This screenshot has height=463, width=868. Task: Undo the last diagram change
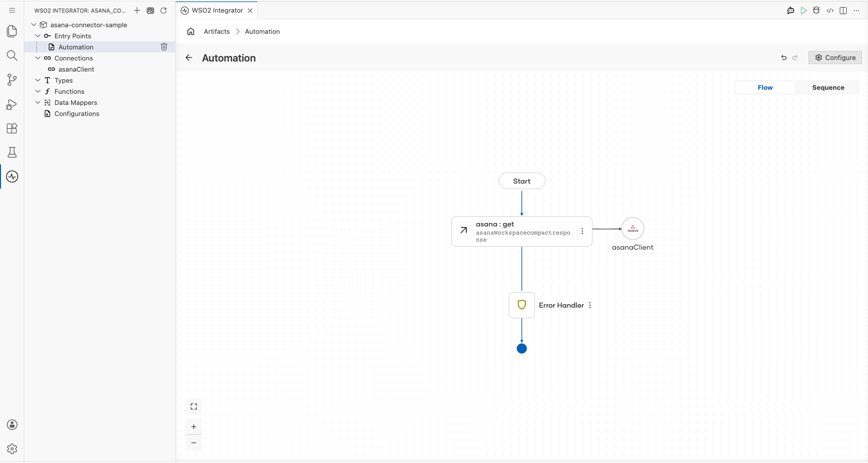784,57
